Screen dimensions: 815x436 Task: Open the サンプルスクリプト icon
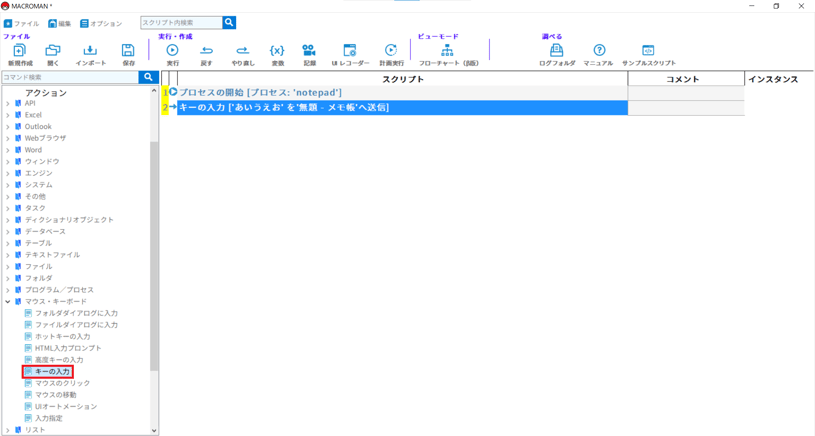click(x=648, y=50)
